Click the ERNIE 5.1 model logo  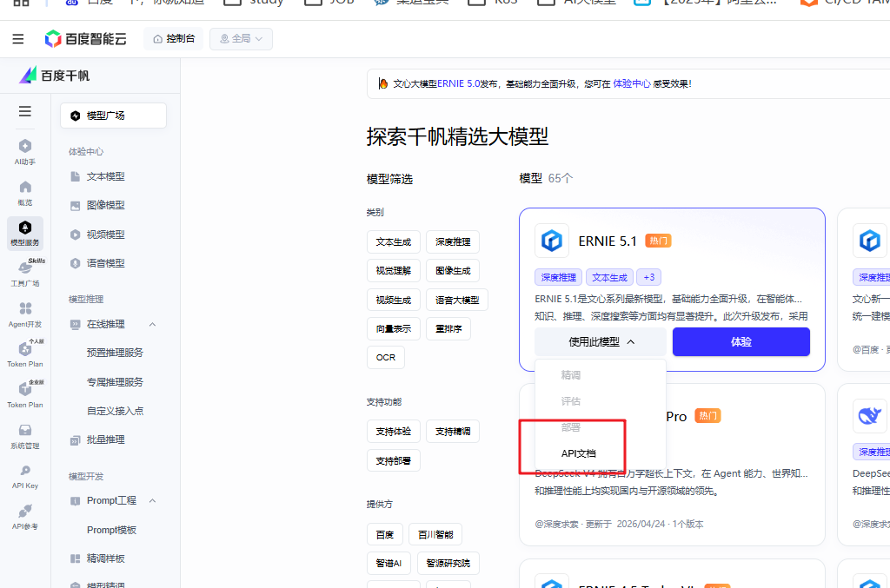tap(552, 241)
